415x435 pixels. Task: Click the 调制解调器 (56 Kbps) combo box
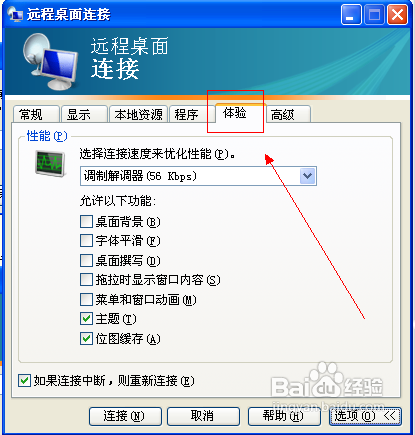point(198,176)
